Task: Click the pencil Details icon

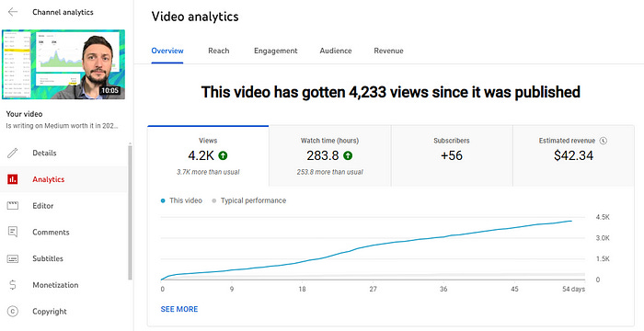Action: pyautogui.click(x=13, y=153)
